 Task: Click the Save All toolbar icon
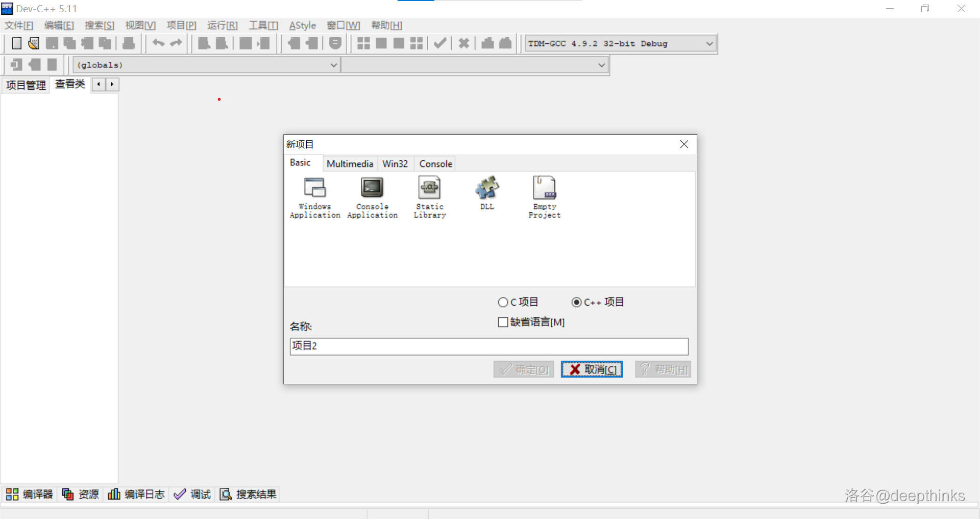[x=69, y=43]
